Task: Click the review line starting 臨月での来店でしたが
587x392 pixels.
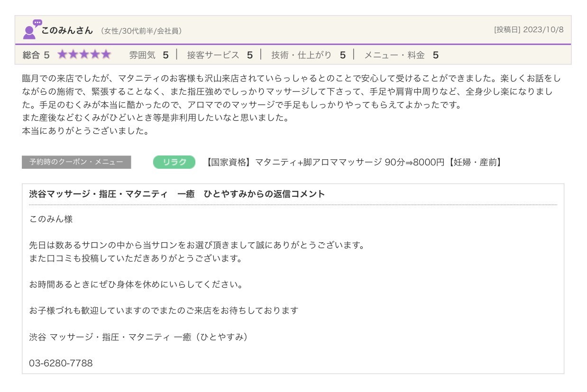Action: pos(292,78)
